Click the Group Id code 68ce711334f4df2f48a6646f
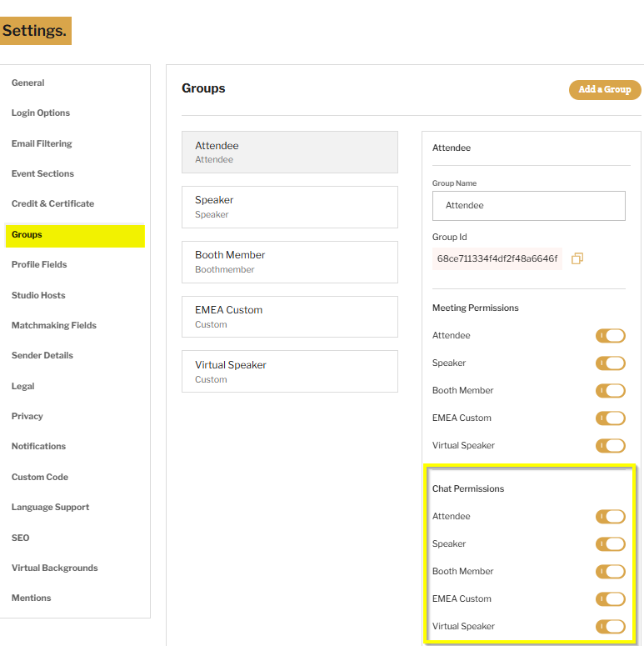Image resolution: width=644 pixels, height=646 pixels. click(x=497, y=258)
